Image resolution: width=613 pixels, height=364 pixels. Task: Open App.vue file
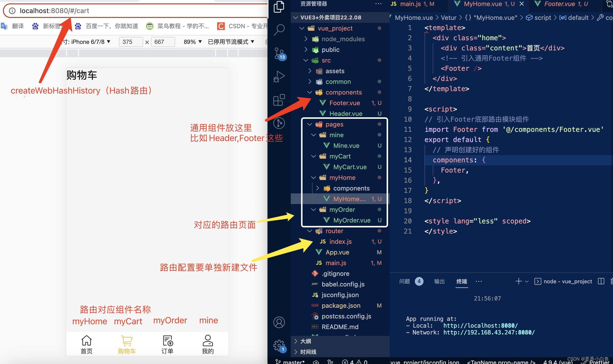click(340, 252)
